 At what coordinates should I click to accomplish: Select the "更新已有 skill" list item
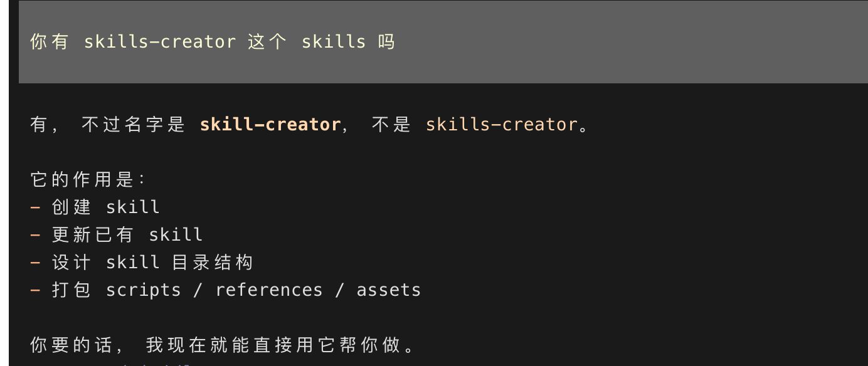127,235
